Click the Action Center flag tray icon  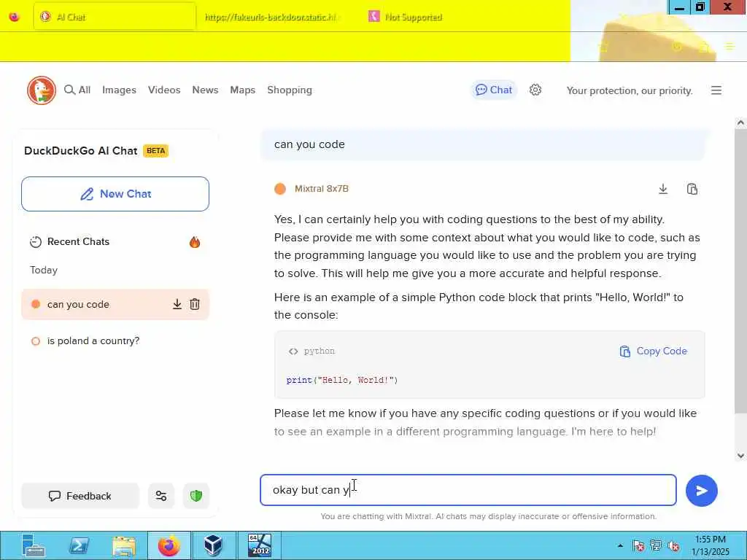[638, 545]
